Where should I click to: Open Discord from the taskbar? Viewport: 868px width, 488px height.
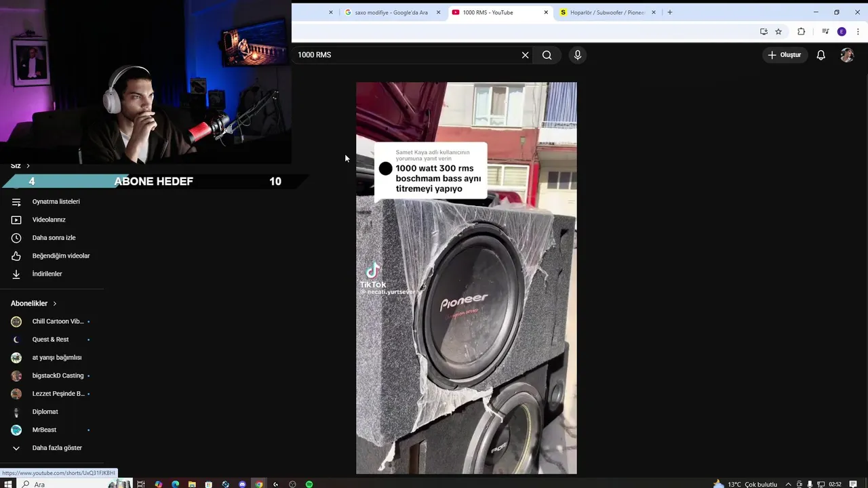242,484
